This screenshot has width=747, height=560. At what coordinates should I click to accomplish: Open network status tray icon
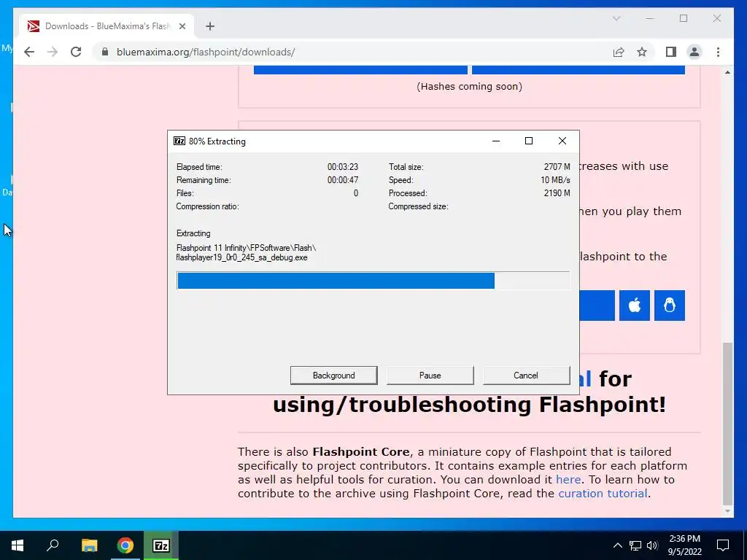635,545
